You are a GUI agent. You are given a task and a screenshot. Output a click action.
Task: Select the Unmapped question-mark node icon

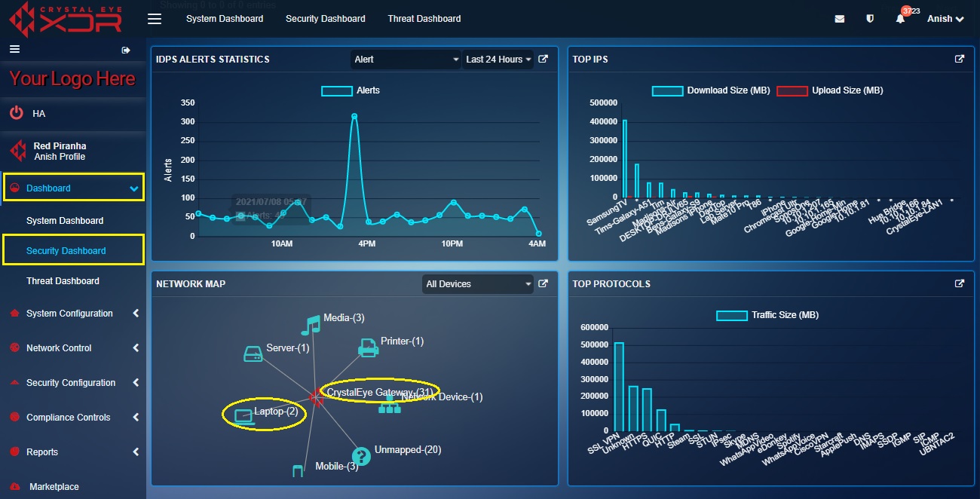tap(362, 455)
